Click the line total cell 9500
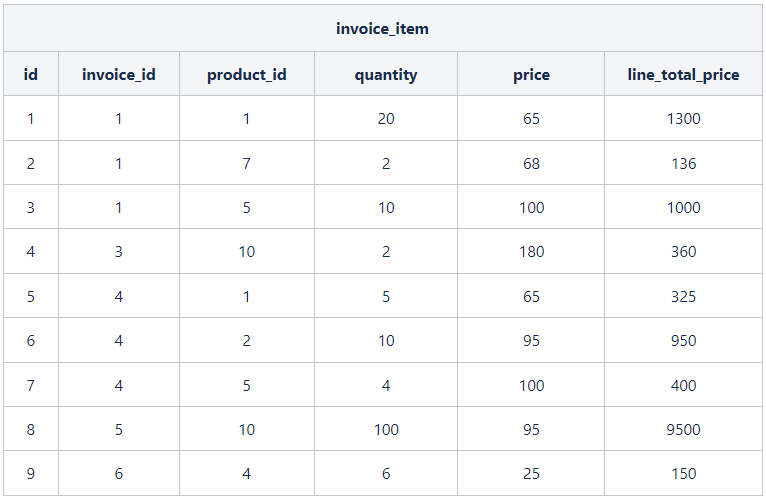 683,430
